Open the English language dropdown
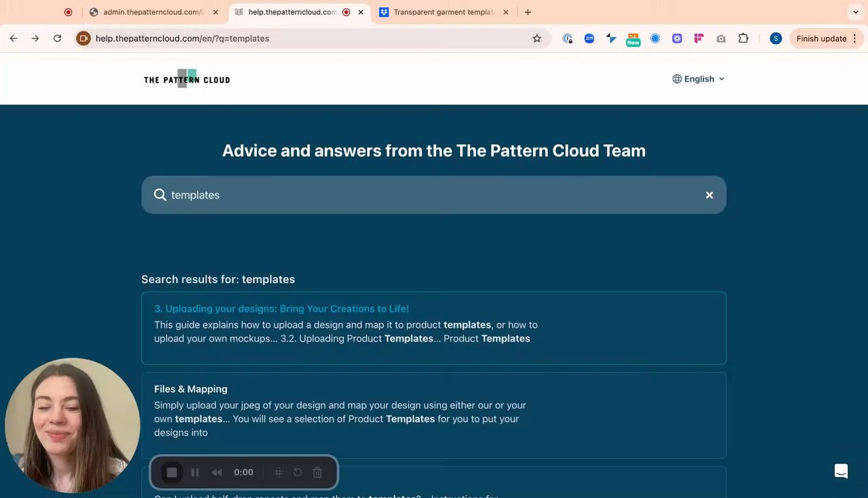The width and height of the screenshot is (868, 498). point(698,79)
